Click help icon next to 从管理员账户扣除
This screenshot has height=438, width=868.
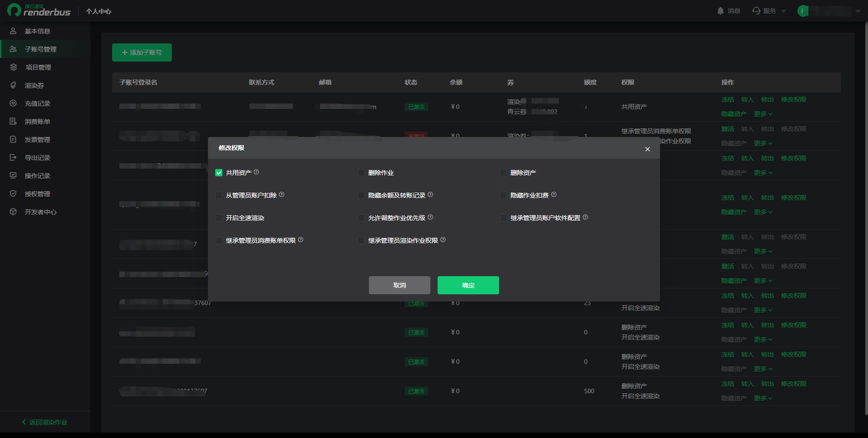[282, 194]
